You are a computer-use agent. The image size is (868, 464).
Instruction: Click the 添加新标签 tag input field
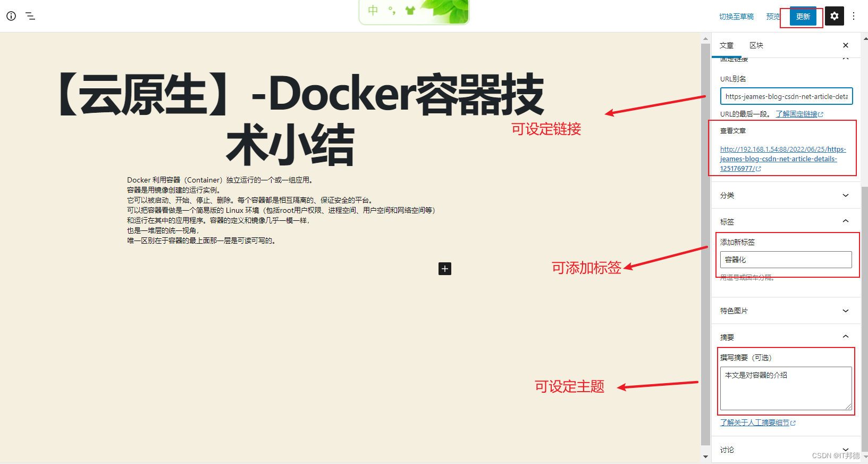click(x=786, y=260)
